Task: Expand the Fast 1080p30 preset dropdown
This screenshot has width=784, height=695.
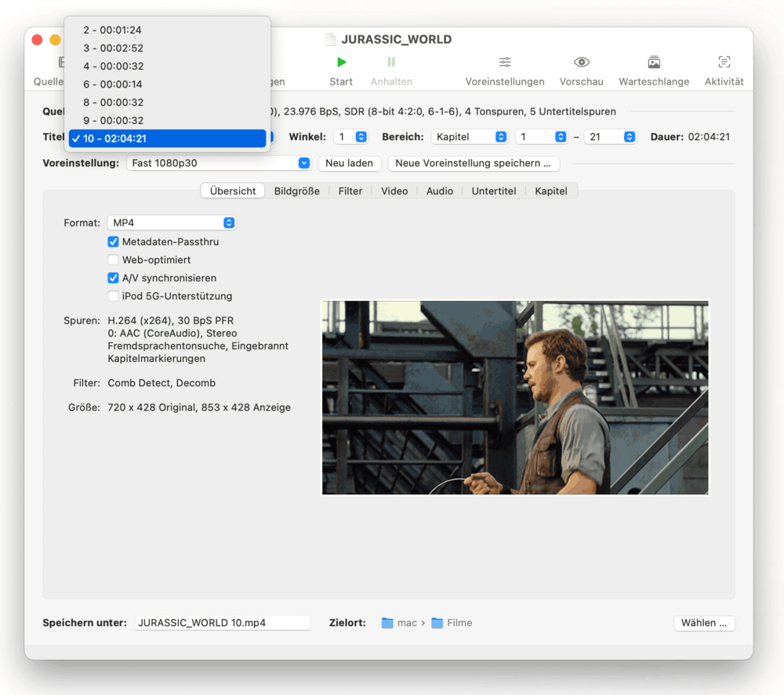Action: click(219, 163)
